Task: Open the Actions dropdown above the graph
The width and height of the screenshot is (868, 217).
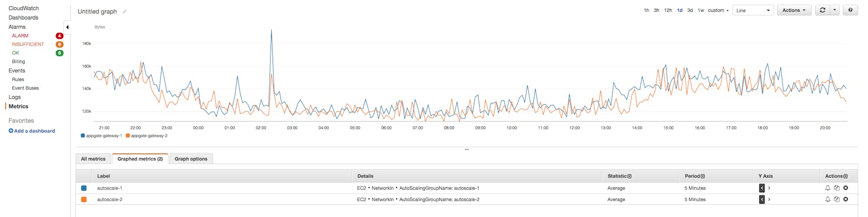Action: (794, 10)
